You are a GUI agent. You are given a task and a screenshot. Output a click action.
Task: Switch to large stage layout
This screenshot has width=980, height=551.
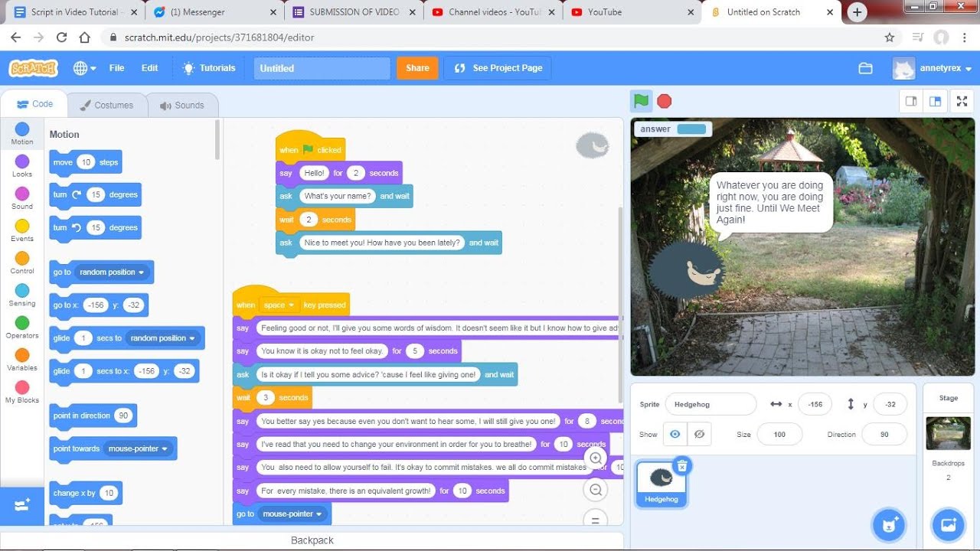[x=935, y=101]
